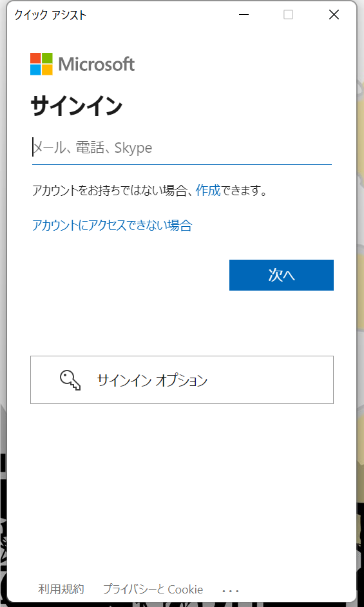Close the クイック アシスト window
Viewport: 364px width, 607px height.
334,15
